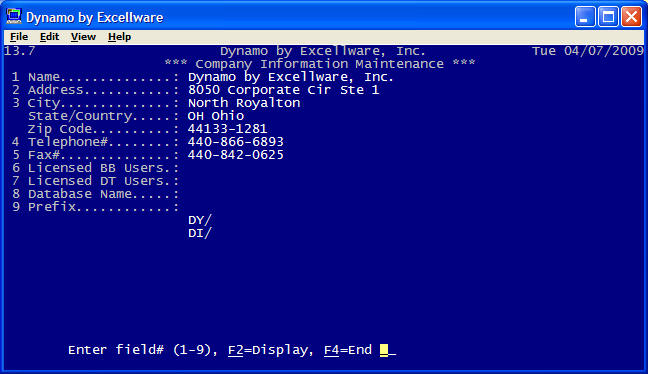Click the City value North Royalton
Viewport: 648px width, 374px height.
click(244, 103)
